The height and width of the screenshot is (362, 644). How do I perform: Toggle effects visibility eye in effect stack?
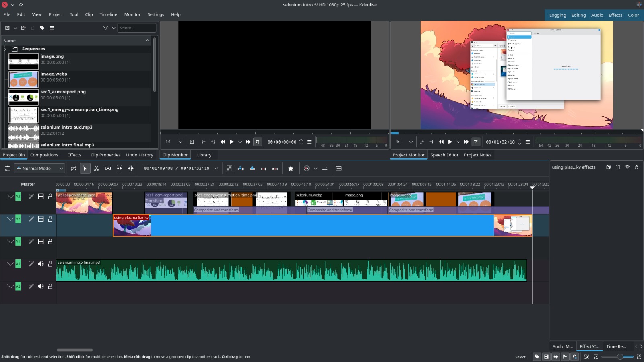[x=627, y=167]
